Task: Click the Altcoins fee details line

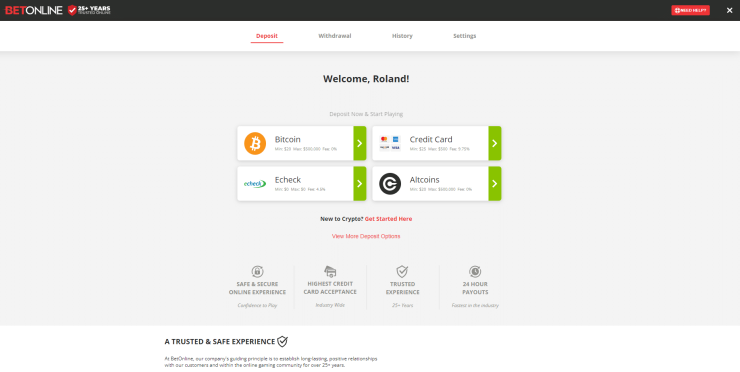Action: [x=440, y=189]
